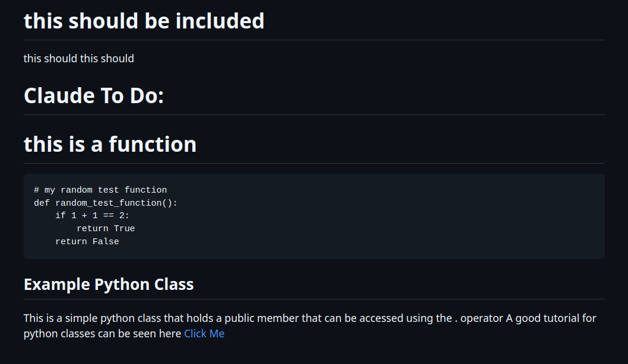Select the "return False" code line

click(x=87, y=241)
